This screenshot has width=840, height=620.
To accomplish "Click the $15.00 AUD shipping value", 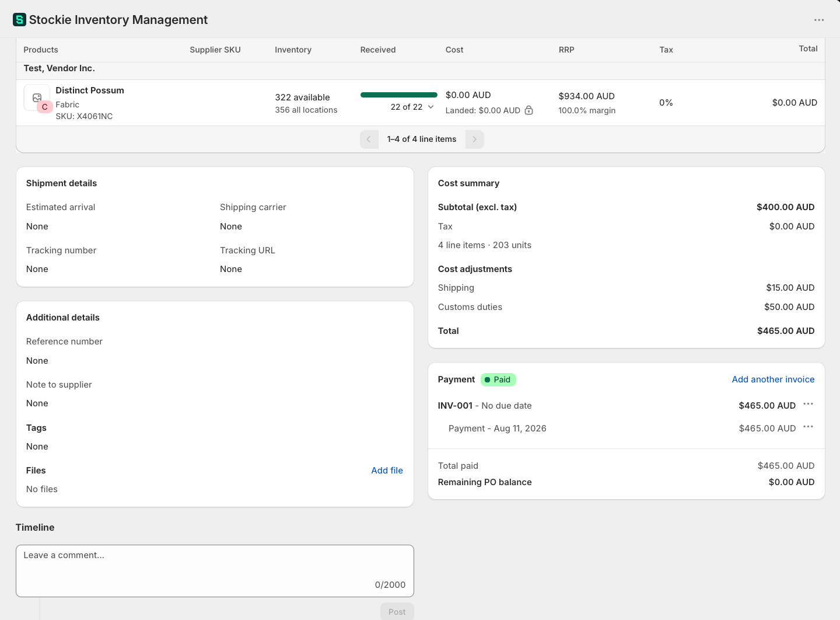I will 790,288.
